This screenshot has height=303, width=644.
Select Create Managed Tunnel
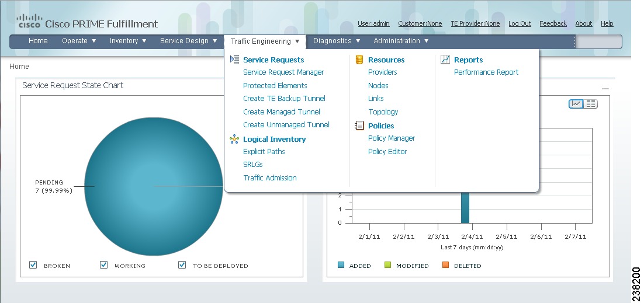tap(281, 112)
